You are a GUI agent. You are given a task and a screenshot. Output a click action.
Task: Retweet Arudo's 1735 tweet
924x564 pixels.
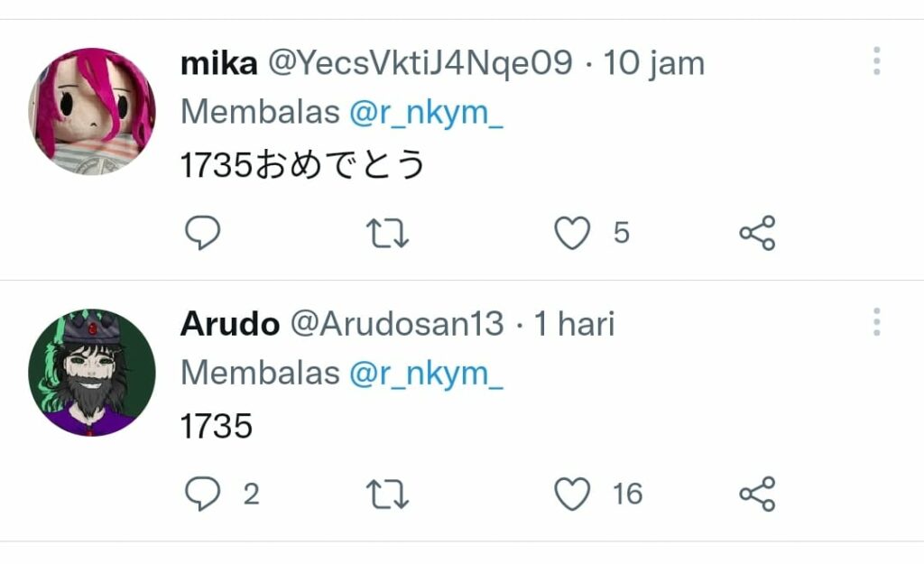click(x=387, y=494)
